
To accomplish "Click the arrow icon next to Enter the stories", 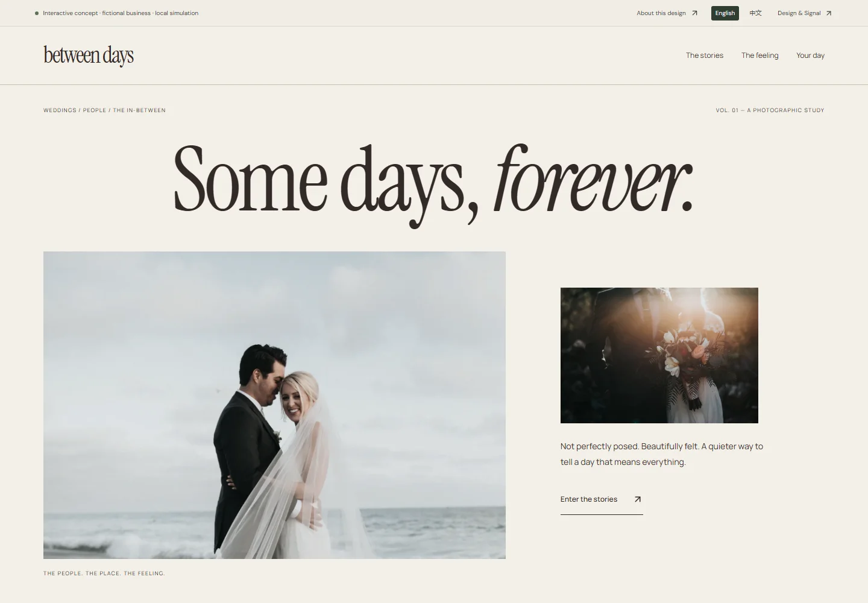I will pos(638,499).
